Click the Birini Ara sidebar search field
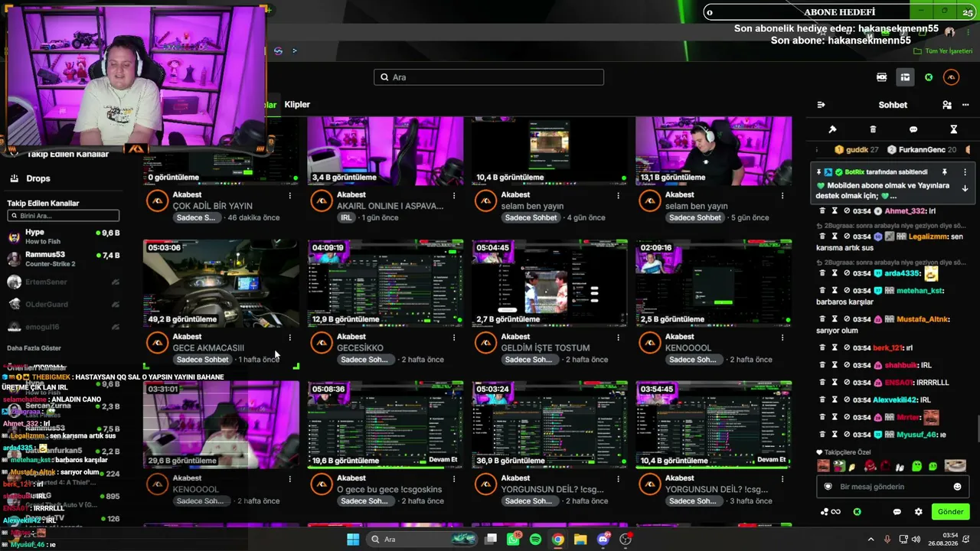 point(63,216)
